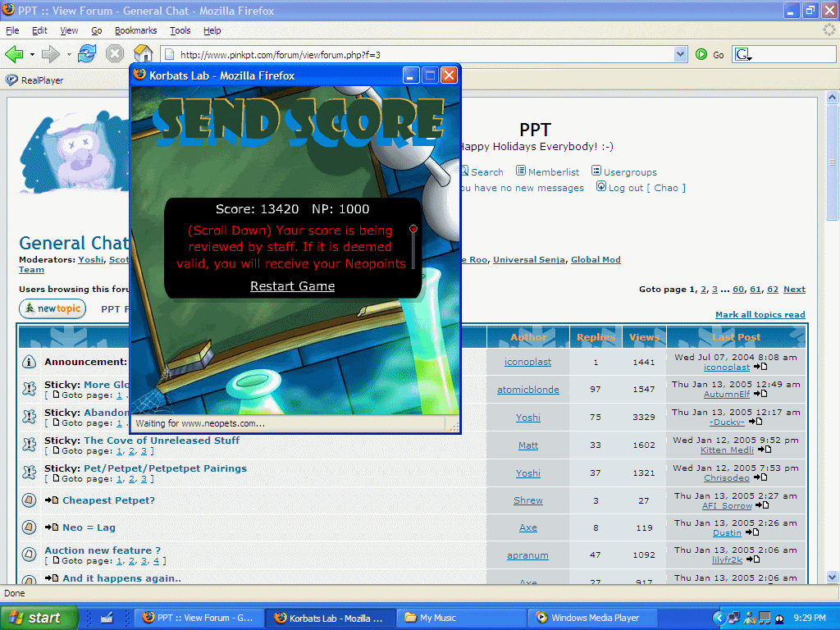Expand the URL bar history dropdown

pyautogui.click(x=680, y=54)
